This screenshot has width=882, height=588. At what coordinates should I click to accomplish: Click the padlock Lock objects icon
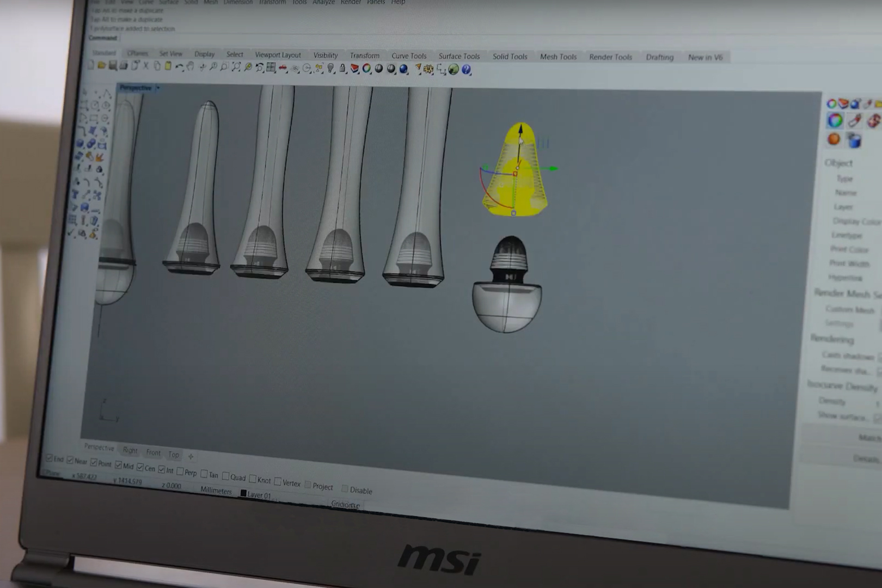pos(342,68)
